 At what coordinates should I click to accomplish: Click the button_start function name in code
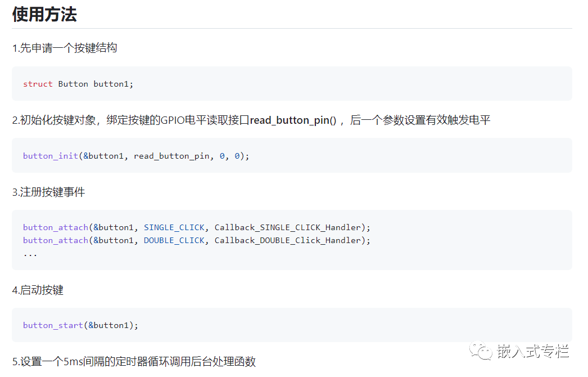coord(52,325)
